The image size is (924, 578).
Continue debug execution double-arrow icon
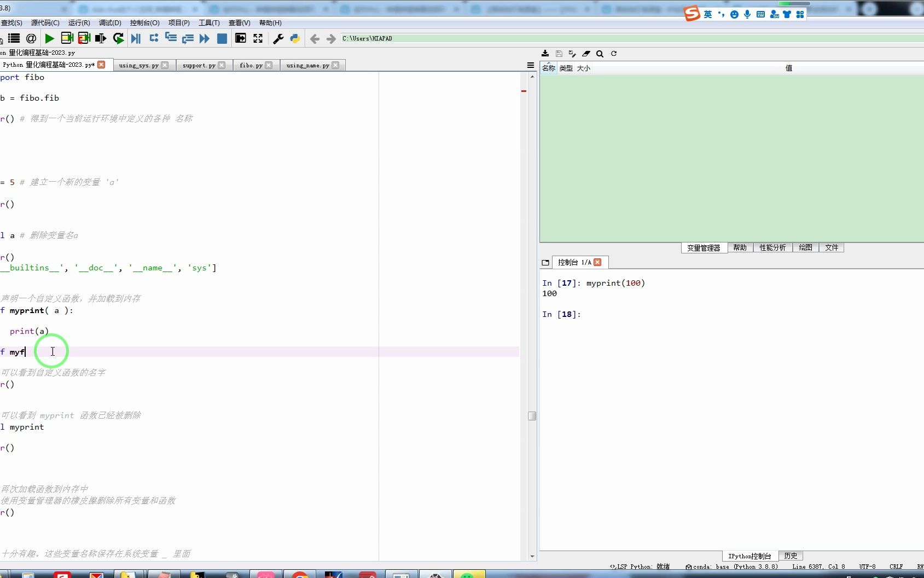click(x=205, y=38)
